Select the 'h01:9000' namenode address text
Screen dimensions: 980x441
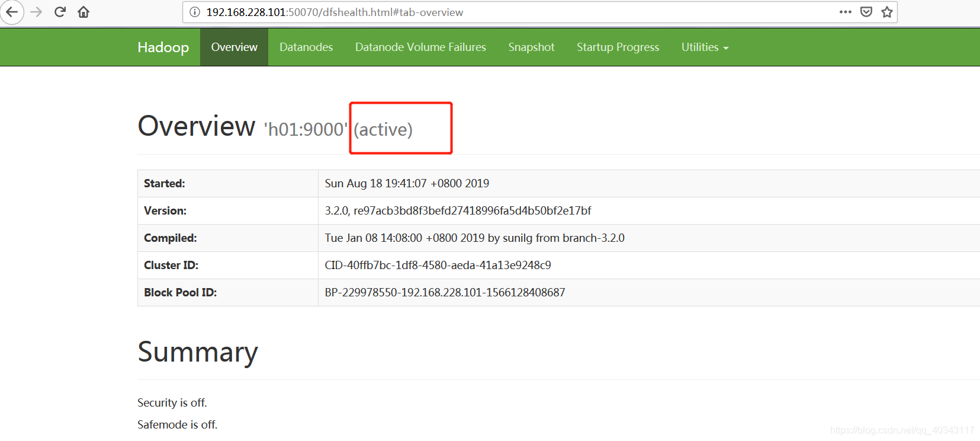coord(306,129)
